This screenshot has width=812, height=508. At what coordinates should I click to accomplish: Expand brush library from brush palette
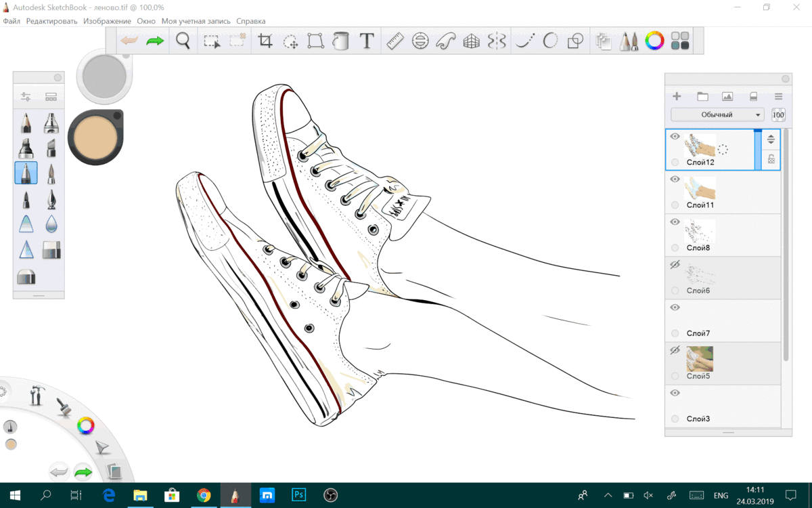tap(51, 97)
